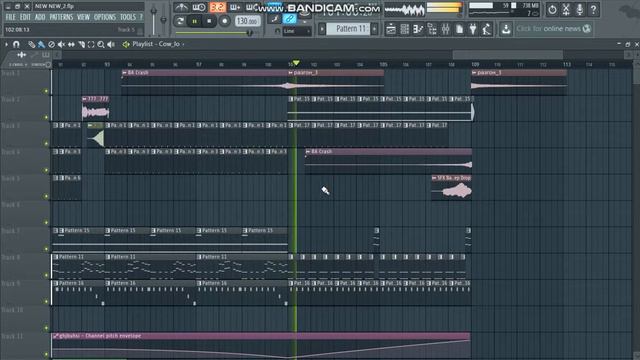Select the Zoom magnifier tool in playlist toolbar
The image size is (640, 360).
101,44
